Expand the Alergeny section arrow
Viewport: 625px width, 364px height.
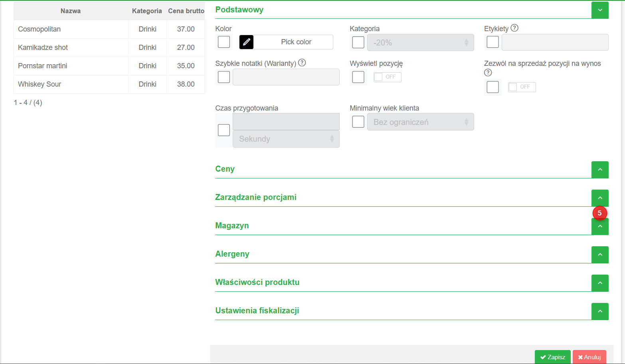pyautogui.click(x=600, y=255)
